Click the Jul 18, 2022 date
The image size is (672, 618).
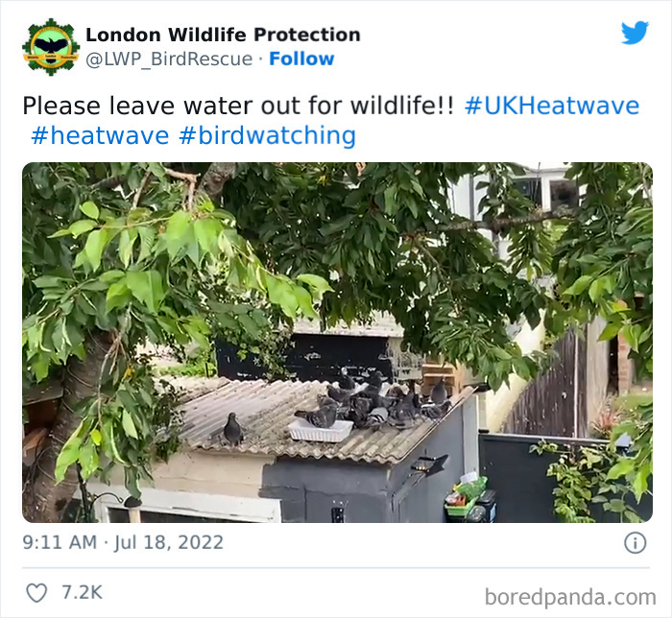click(168, 542)
